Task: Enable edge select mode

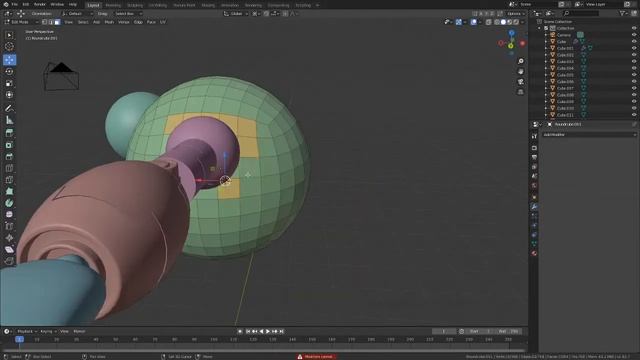Action: click(x=51, y=22)
